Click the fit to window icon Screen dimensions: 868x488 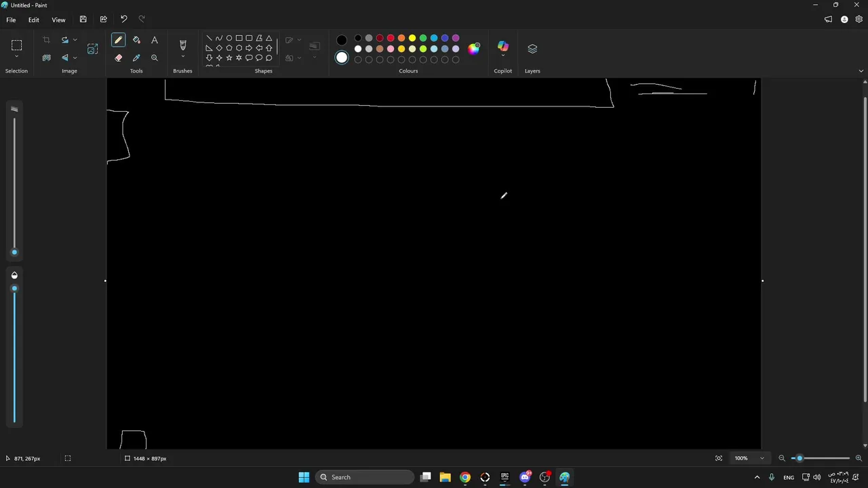719,458
